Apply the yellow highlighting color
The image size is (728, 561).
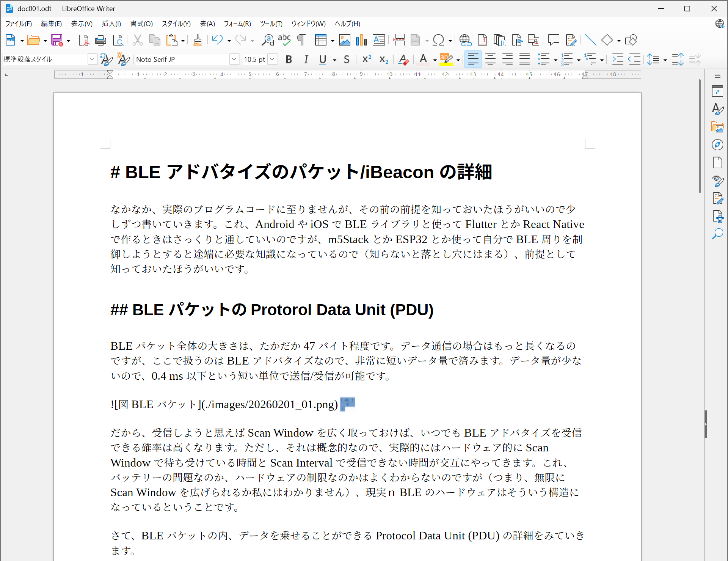point(446,60)
